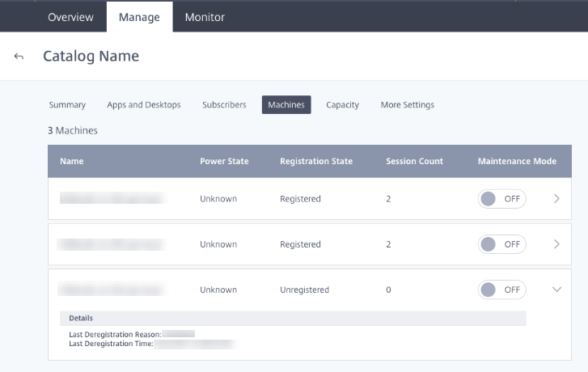
Task: Collapse the Unregistered machine details chevron
Action: 556,290
